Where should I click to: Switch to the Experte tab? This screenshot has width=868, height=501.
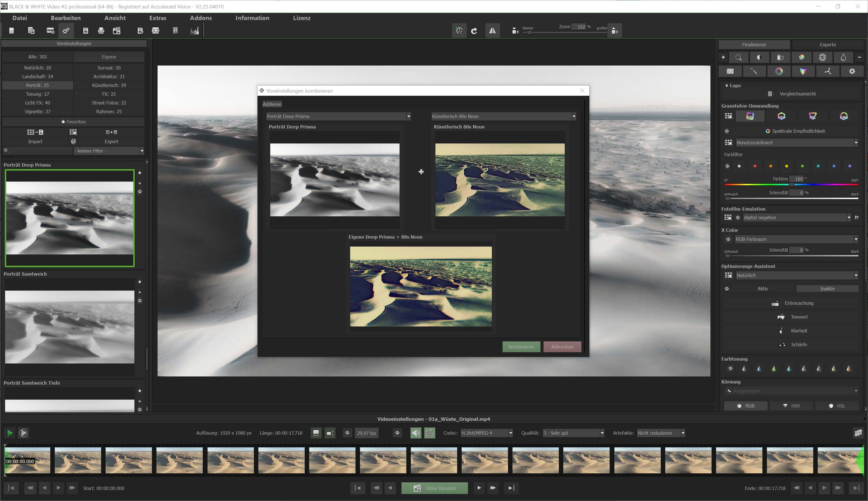click(827, 45)
